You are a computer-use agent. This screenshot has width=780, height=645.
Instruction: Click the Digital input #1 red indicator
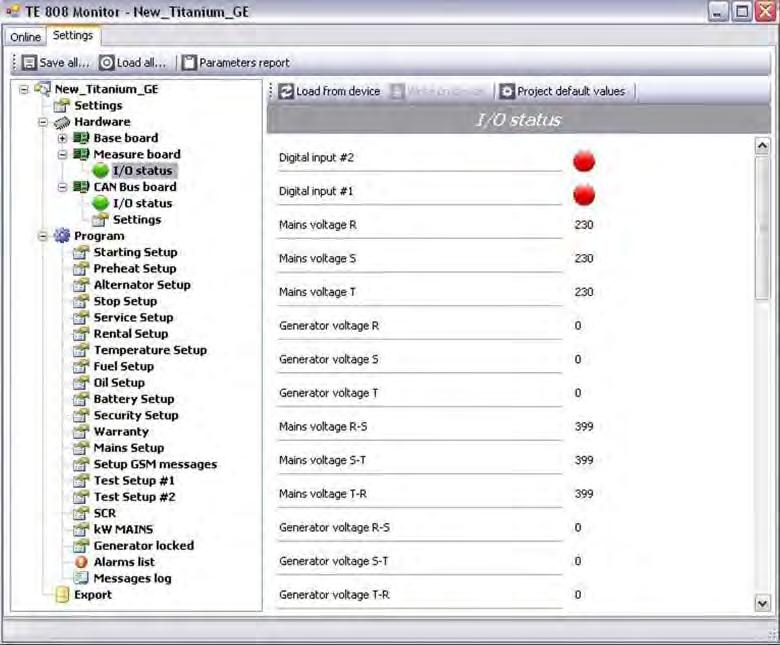(584, 194)
